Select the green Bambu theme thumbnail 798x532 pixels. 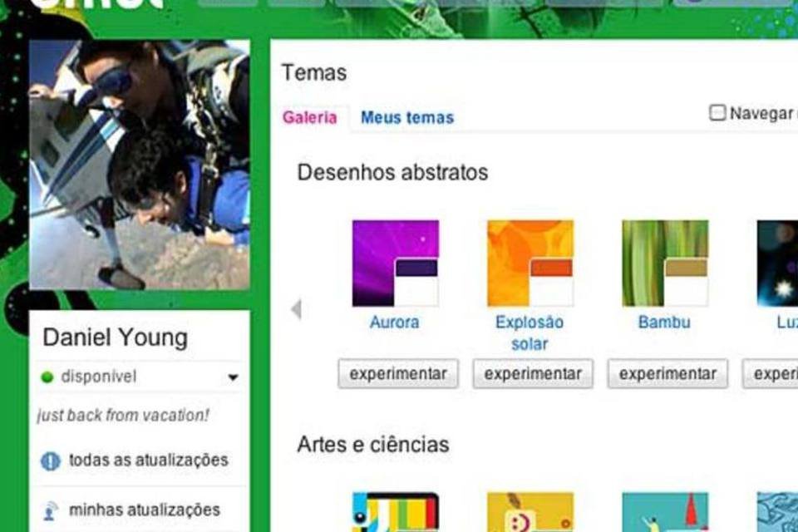coord(665,264)
